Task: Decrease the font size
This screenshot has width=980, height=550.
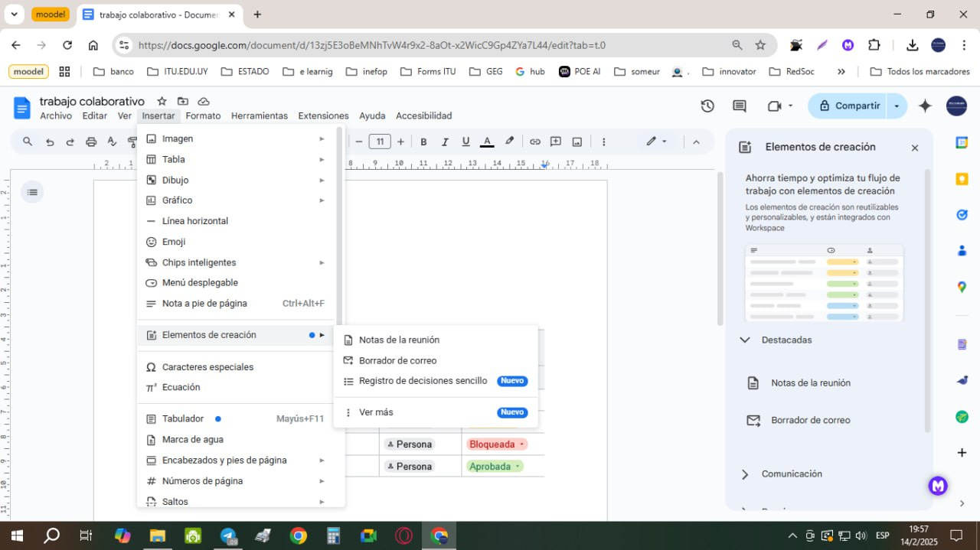Action: [358, 142]
